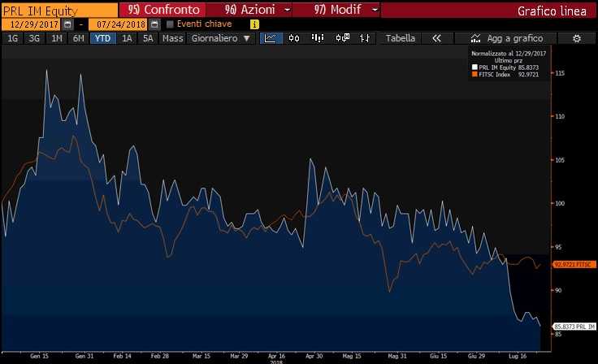Click the yellow info icon

pos(254,24)
